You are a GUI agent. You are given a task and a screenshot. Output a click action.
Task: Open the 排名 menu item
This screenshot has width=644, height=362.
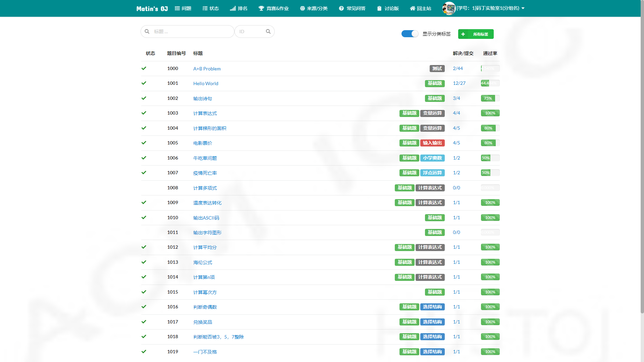point(239,8)
